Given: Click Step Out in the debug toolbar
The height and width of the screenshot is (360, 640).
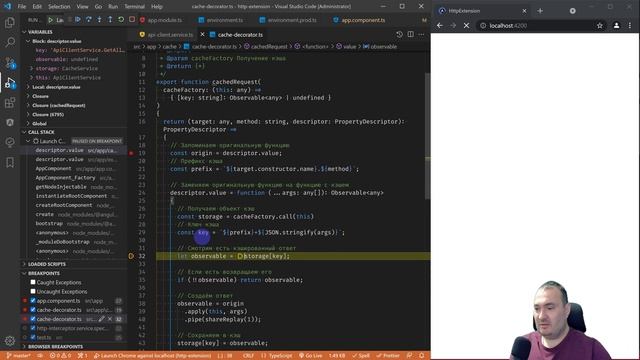Looking at the screenshot, I should [x=110, y=20].
